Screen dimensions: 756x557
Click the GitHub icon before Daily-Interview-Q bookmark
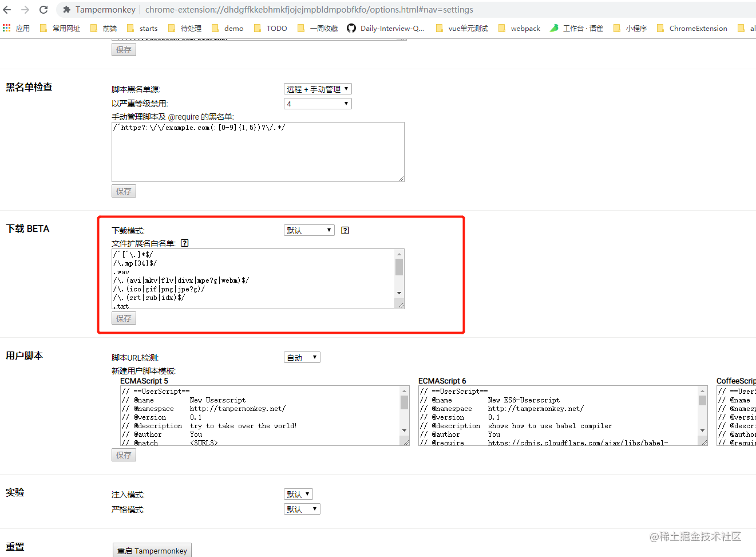(351, 27)
